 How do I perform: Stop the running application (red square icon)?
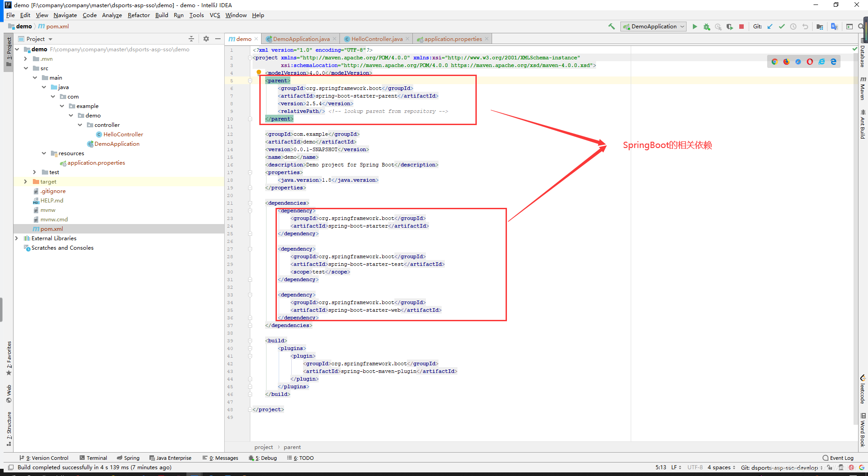coord(741,27)
